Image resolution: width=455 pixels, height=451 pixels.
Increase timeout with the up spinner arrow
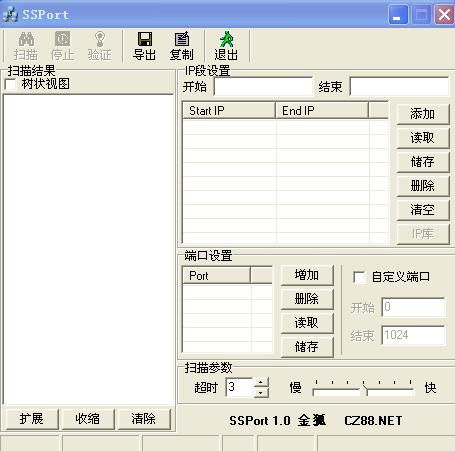coord(261,383)
